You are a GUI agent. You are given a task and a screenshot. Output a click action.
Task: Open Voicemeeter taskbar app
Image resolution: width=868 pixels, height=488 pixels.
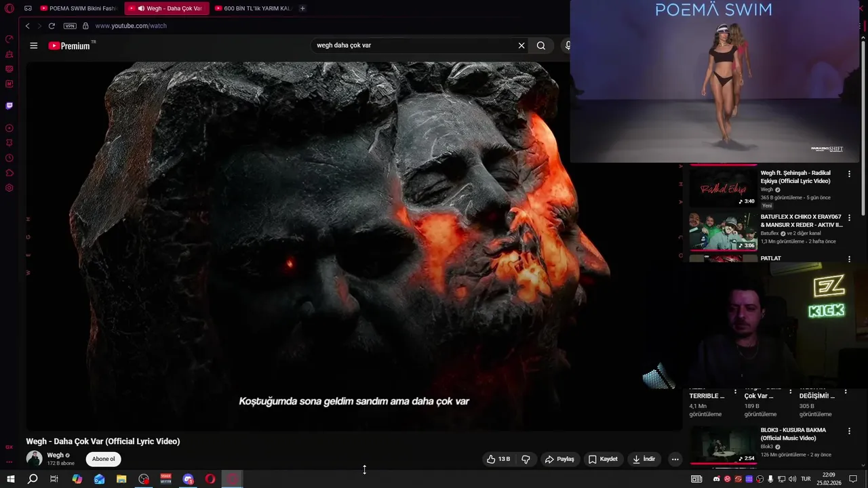(x=166, y=479)
